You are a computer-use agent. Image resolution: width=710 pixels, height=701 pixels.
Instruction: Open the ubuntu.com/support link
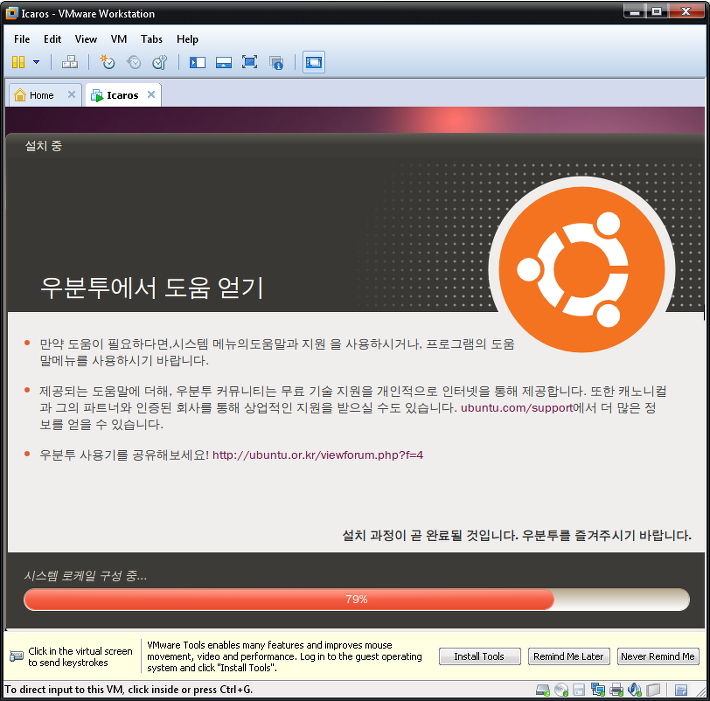point(517,408)
